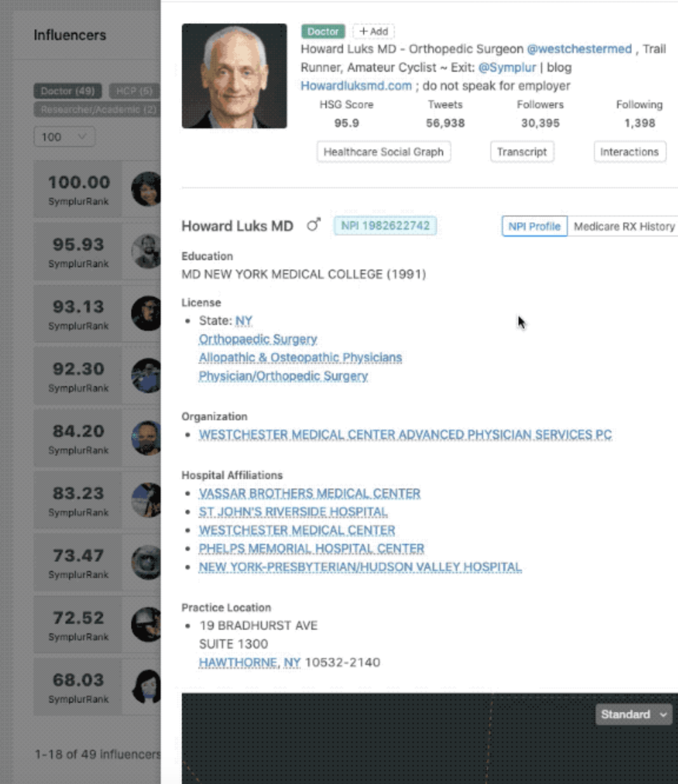The width and height of the screenshot is (678, 784).
Task: Click the 95.93 SymplurRank score
Action: coord(78,245)
